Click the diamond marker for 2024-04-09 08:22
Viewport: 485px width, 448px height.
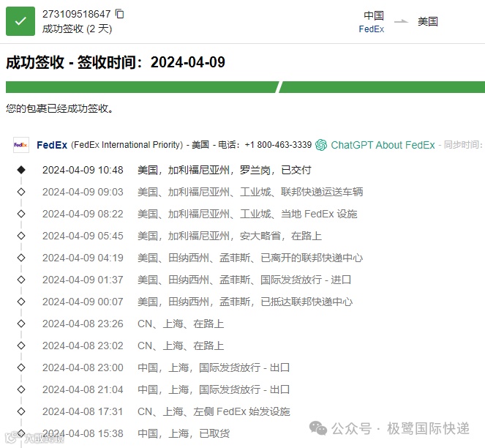click(21, 214)
